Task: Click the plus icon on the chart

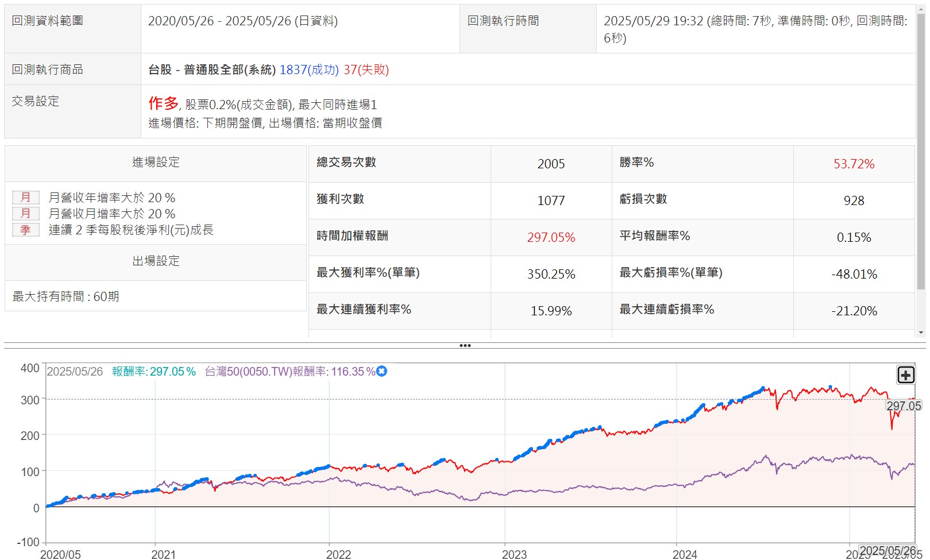Action: (x=905, y=375)
